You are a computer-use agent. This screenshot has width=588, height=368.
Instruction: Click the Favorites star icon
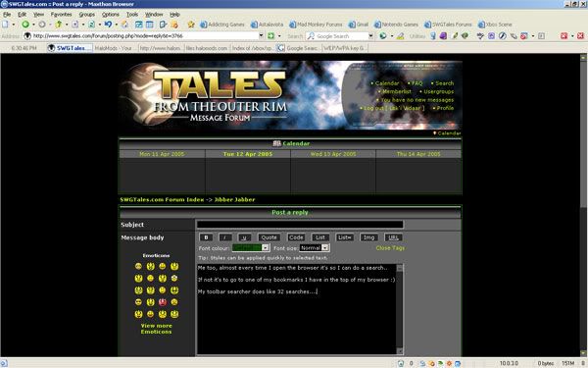191,25
